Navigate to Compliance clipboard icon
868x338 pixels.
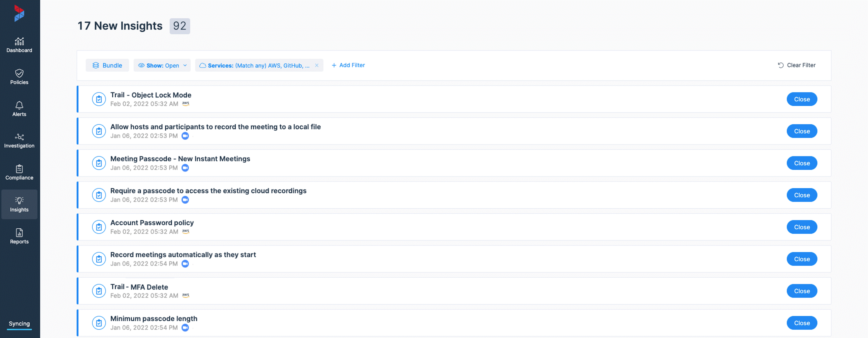coord(19,169)
